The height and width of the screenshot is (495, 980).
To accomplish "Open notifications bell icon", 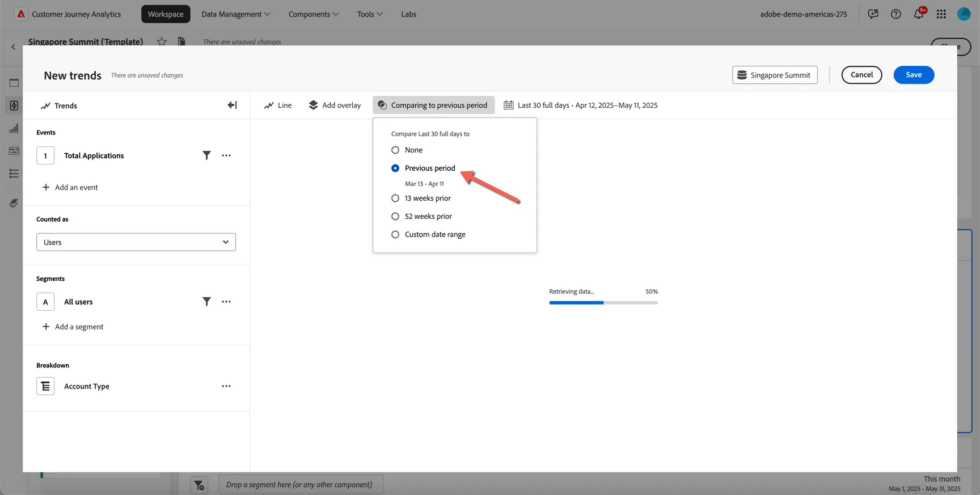I will pyautogui.click(x=919, y=14).
